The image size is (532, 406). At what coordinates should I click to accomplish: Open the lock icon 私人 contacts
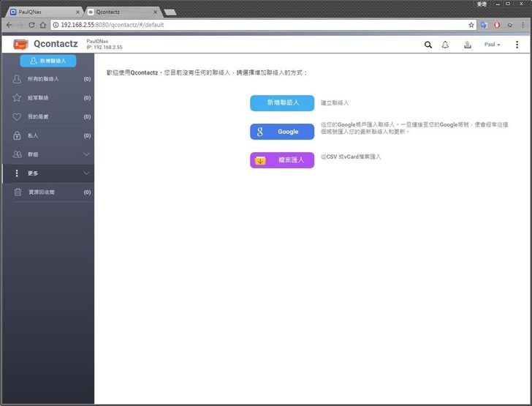click(17, 135)
